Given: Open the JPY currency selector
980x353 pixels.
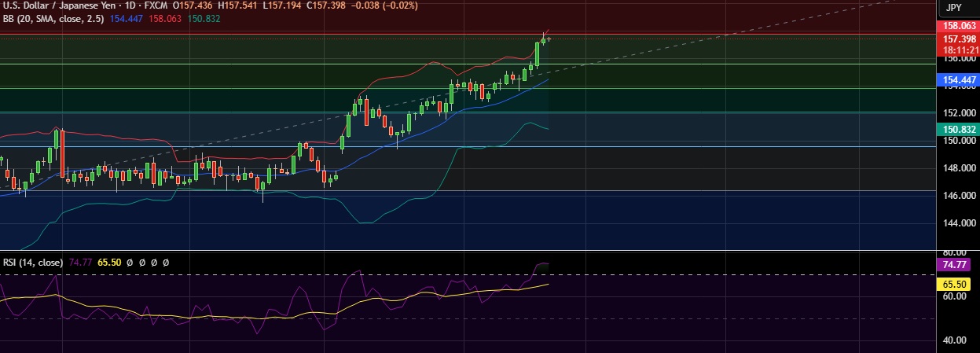Looking at the screenshot, I should click(x=953, y=8).
